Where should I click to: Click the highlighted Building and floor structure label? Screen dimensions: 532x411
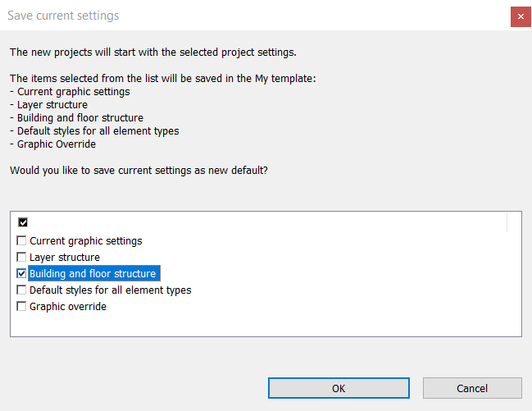[x=93, y=274]
